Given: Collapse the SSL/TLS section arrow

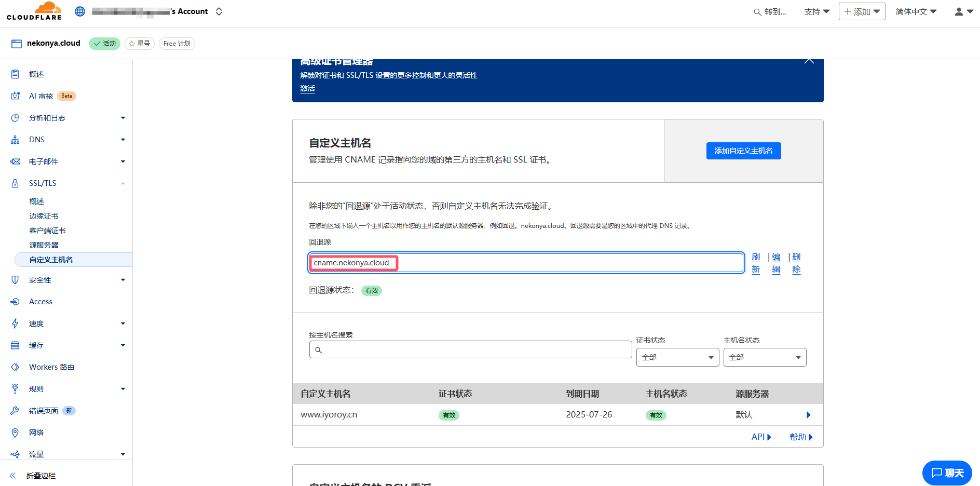Looking at the screenshot, I should [123, 183].
